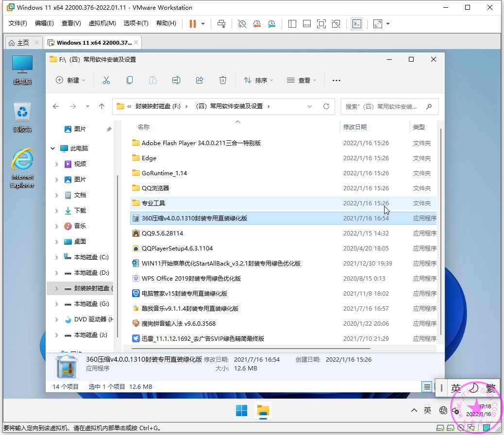Open the three-dot more options menu
This screenshot has height=435, width=504.
(x=336, y=81)
